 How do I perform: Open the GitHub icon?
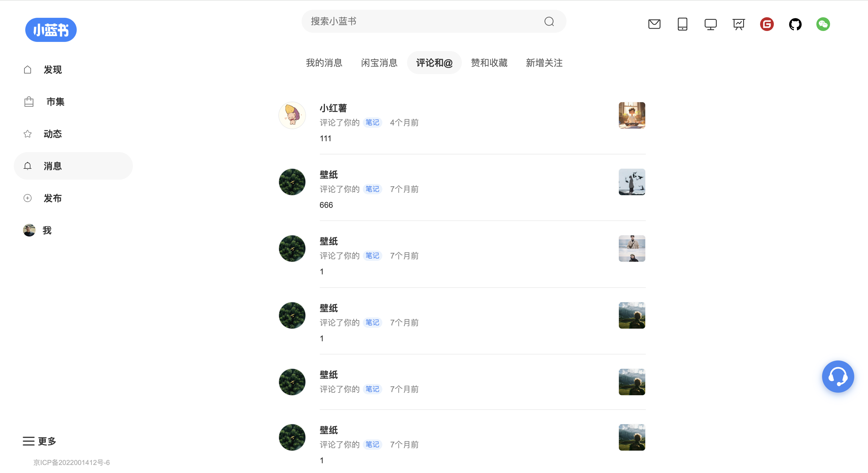(x=795, y=24)
